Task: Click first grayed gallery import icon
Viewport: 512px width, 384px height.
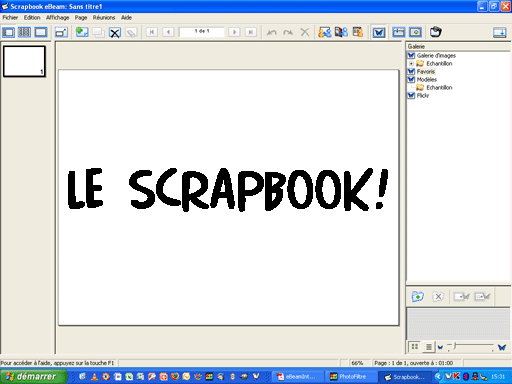Action: pos(462,296)
